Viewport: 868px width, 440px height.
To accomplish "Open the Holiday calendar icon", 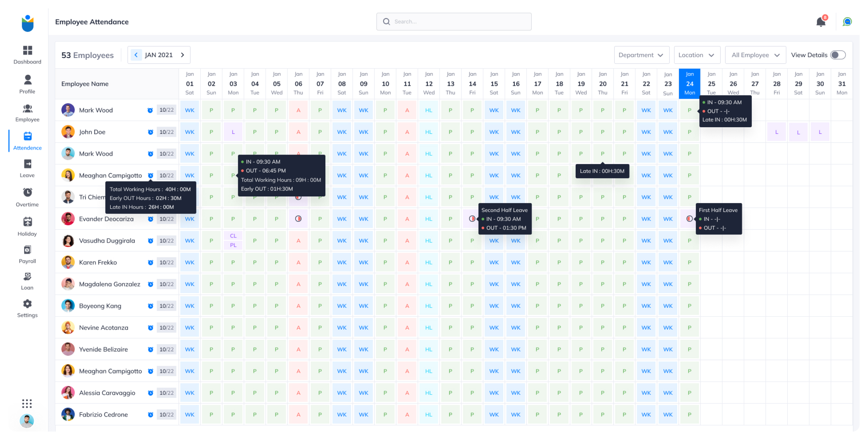I will click(27, 222).
